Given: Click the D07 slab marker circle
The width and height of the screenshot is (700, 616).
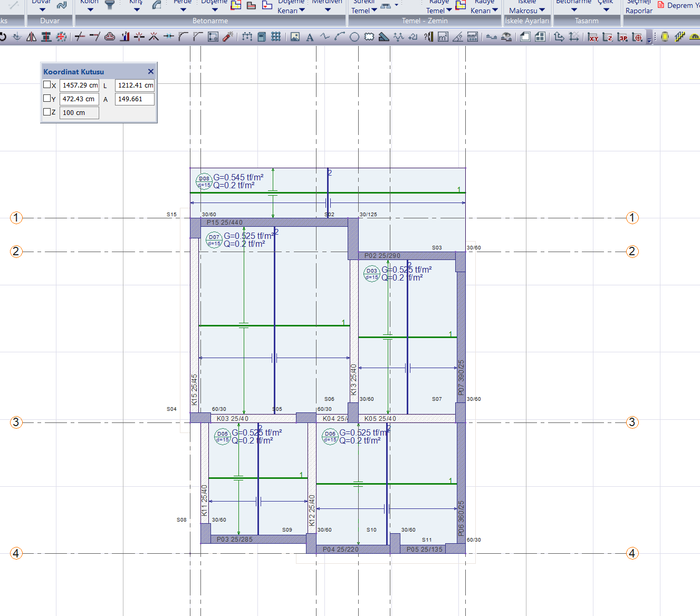Looking at the screenshot, I should (x=214, y=240).
